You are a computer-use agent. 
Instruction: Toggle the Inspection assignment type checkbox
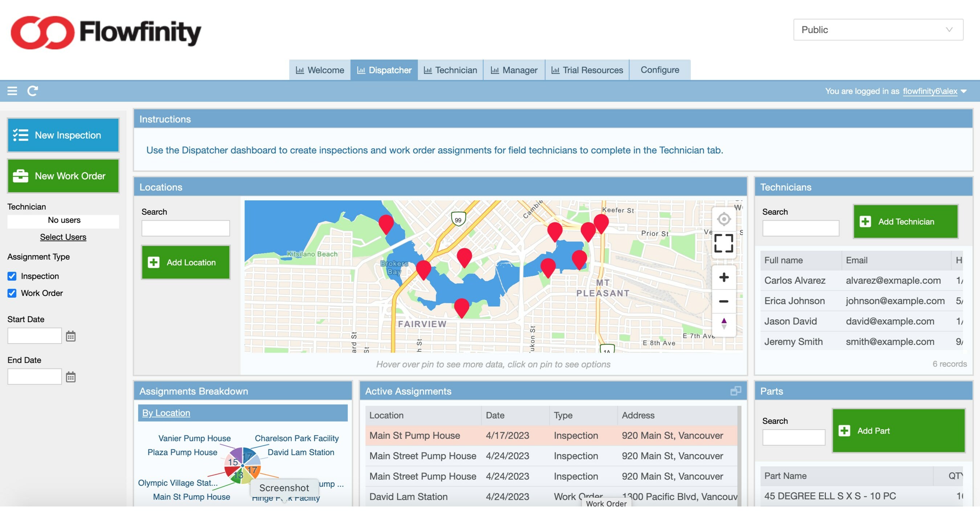tap(12, 275)
